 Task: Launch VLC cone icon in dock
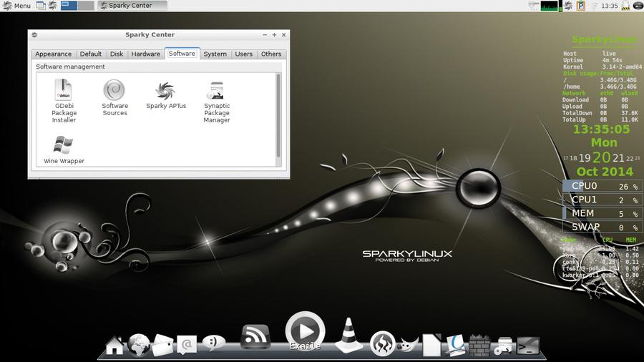click(x=348, y=336)
